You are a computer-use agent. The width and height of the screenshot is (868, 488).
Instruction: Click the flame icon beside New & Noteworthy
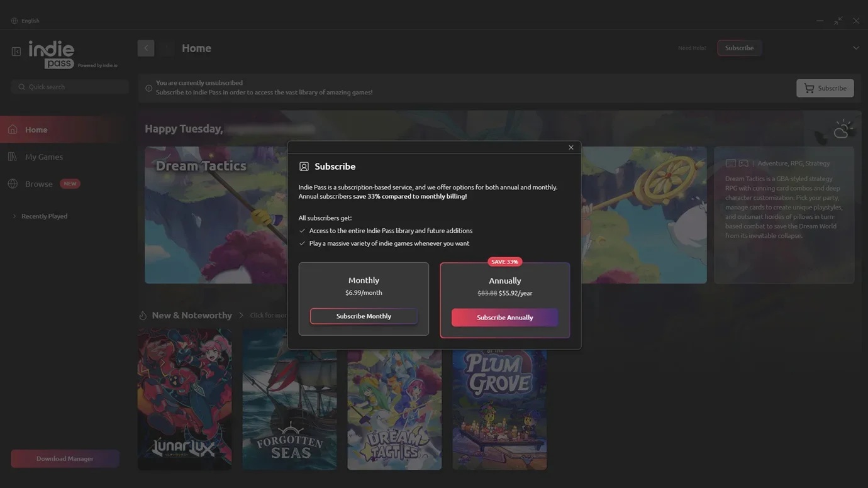coord(143,316)
